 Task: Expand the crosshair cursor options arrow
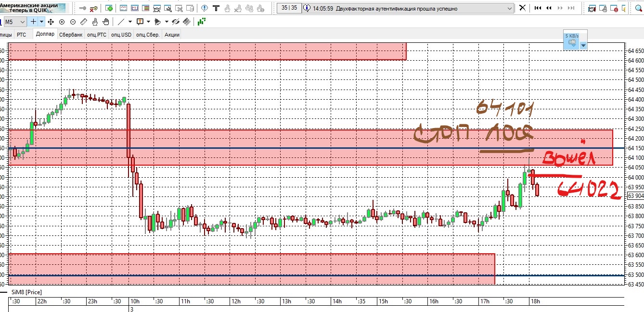[42, 22]
